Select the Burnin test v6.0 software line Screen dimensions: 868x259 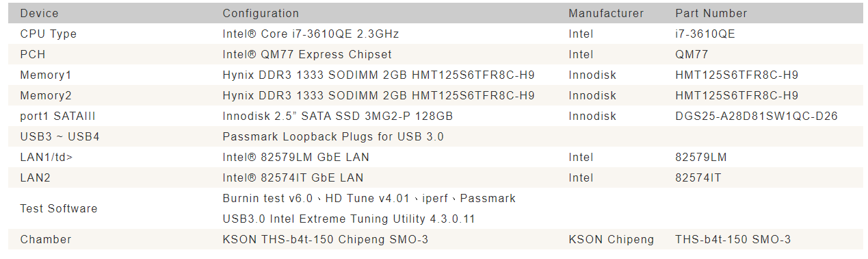click(369, 198)
